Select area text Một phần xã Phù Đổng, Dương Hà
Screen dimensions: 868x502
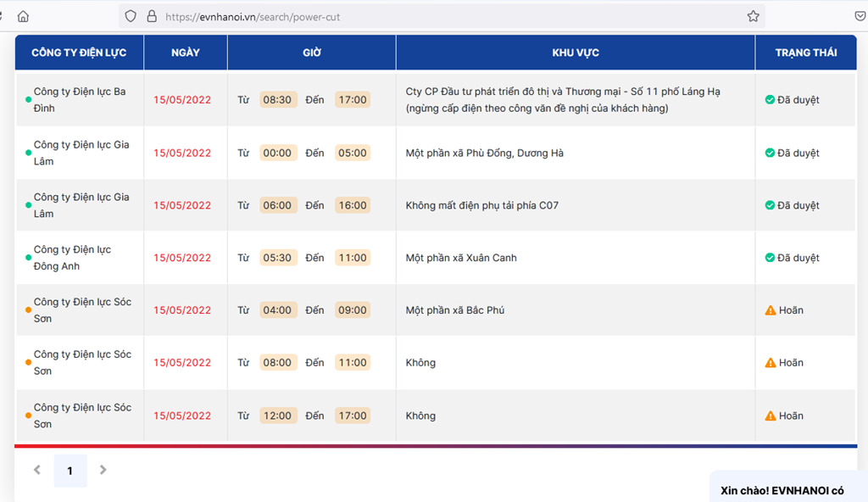coord(484,153)
